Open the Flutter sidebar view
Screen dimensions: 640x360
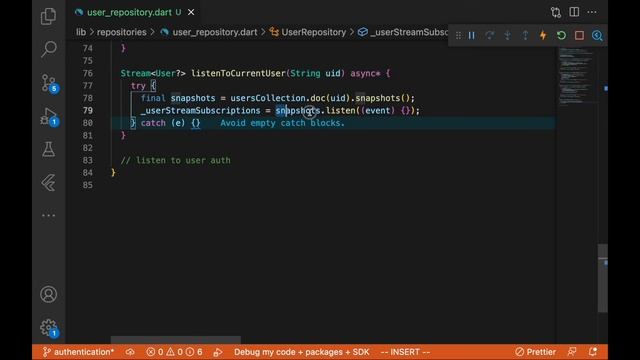[48, 182]
